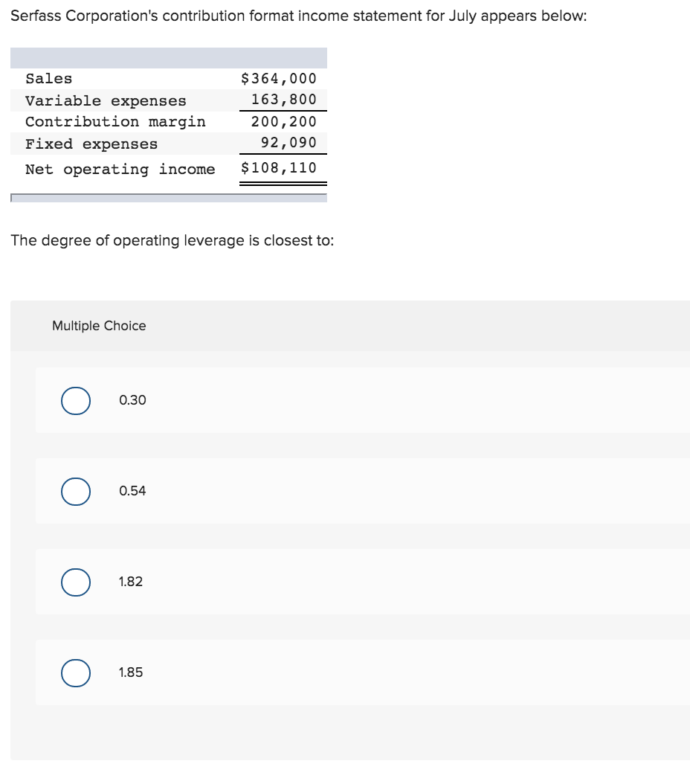Screen dimensions: 690x784
Task: Click the answer label 0.30
Action: (131, 400)
